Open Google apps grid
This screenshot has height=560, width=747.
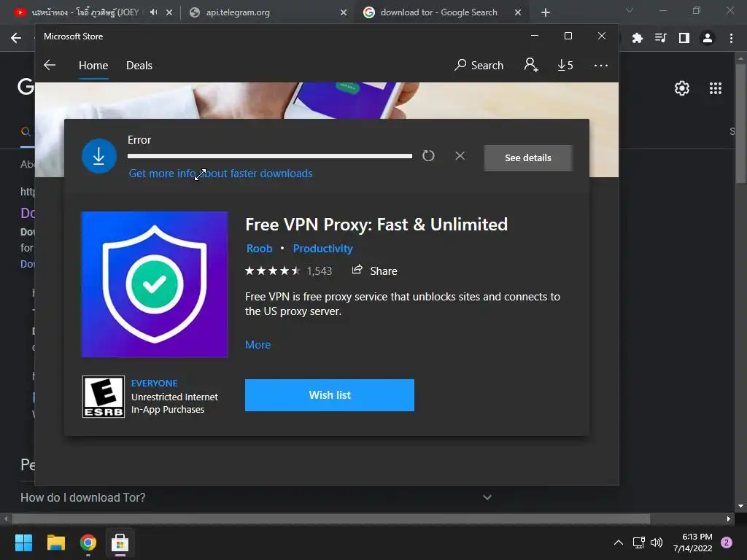pyautogui.click(x=716, y=88)
